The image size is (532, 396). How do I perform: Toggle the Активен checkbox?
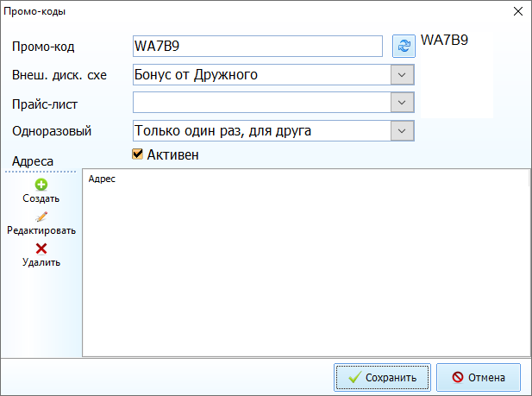[137, 154]
